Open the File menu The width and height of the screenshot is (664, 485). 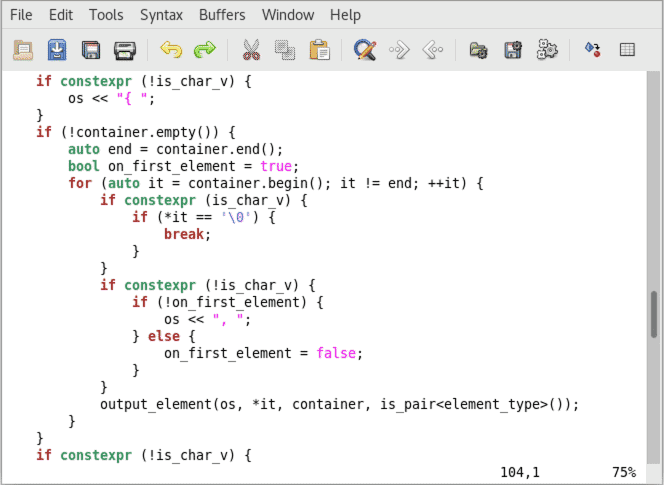21,15
